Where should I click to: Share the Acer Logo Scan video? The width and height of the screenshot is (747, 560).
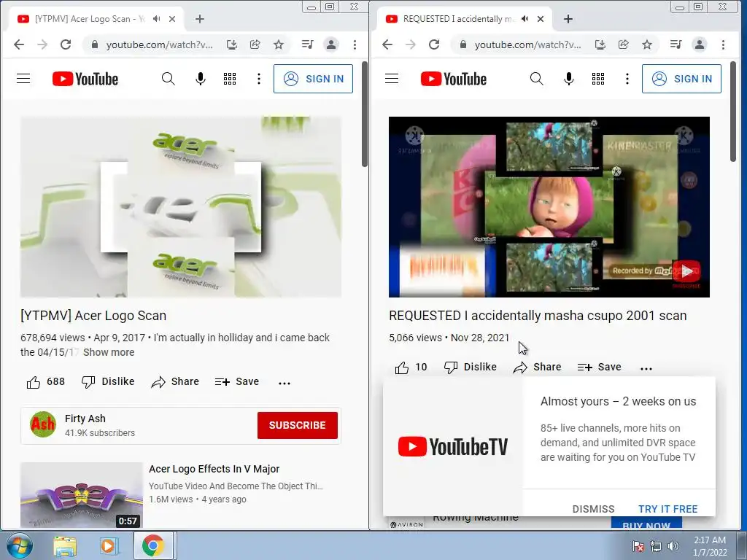(175, 382)
